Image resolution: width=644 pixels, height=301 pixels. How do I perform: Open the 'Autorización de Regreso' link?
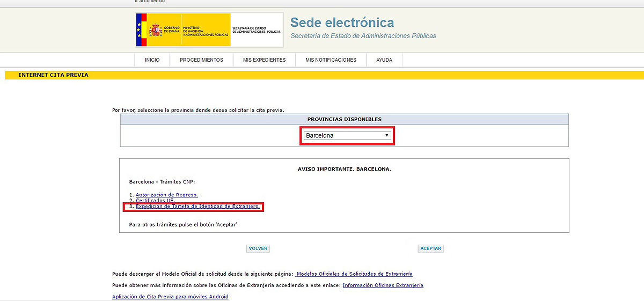pyautogui.click(x=166, y=195)
